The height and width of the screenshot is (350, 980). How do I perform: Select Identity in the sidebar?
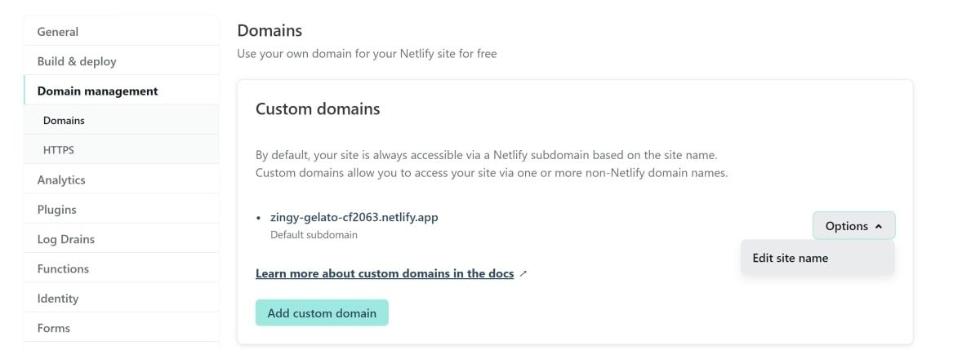58,299
